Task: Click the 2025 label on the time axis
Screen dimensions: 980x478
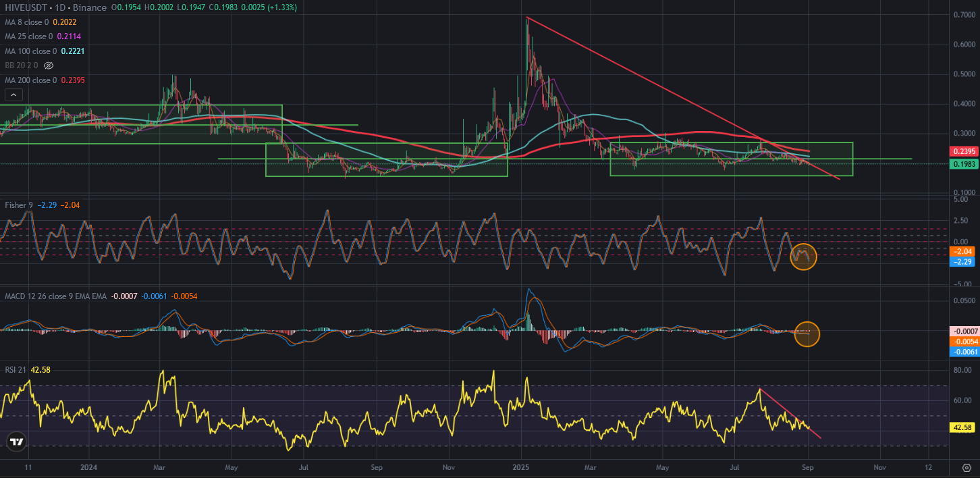Action: click(520, 467)
